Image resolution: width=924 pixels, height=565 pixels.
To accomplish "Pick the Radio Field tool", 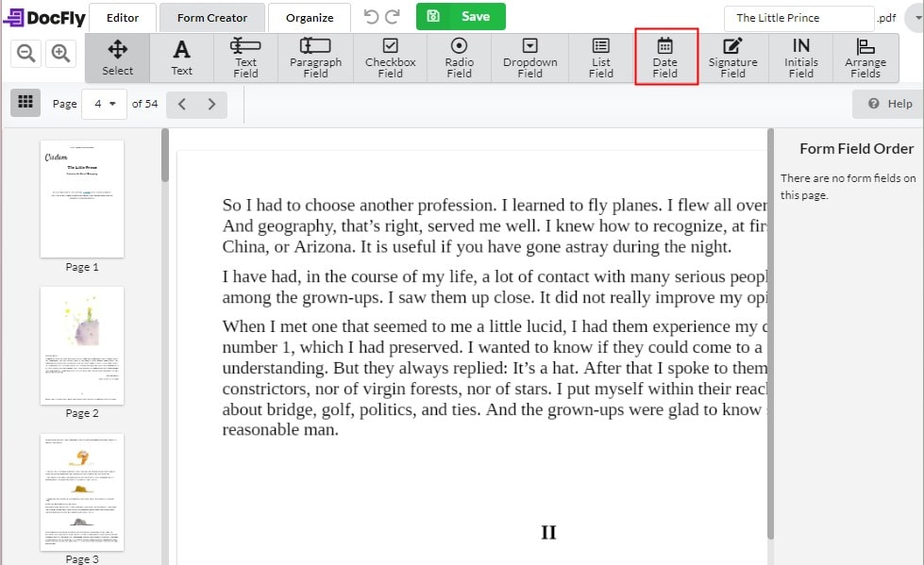I will (459, 58).
